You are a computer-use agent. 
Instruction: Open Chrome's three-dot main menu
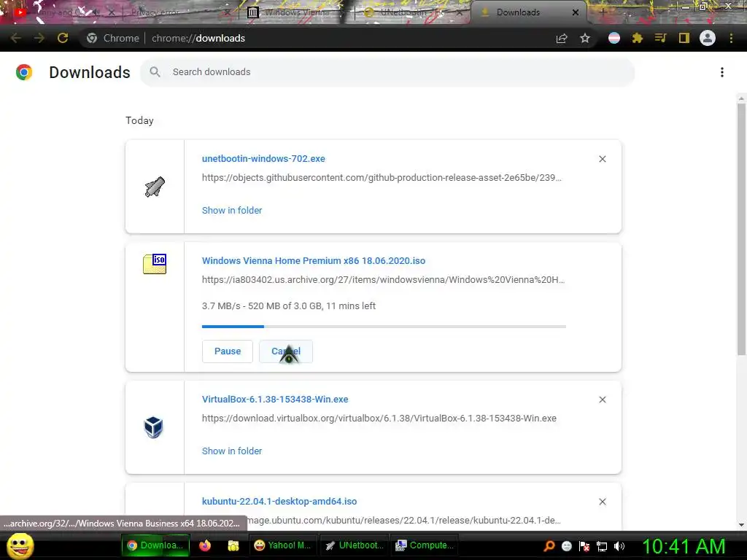click(731, 38)
